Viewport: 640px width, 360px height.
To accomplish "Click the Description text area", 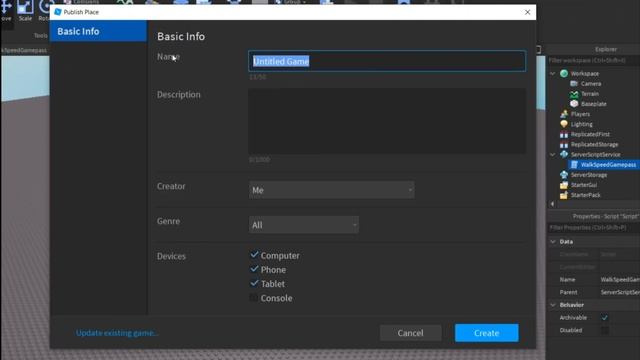I will click(387, 121).
